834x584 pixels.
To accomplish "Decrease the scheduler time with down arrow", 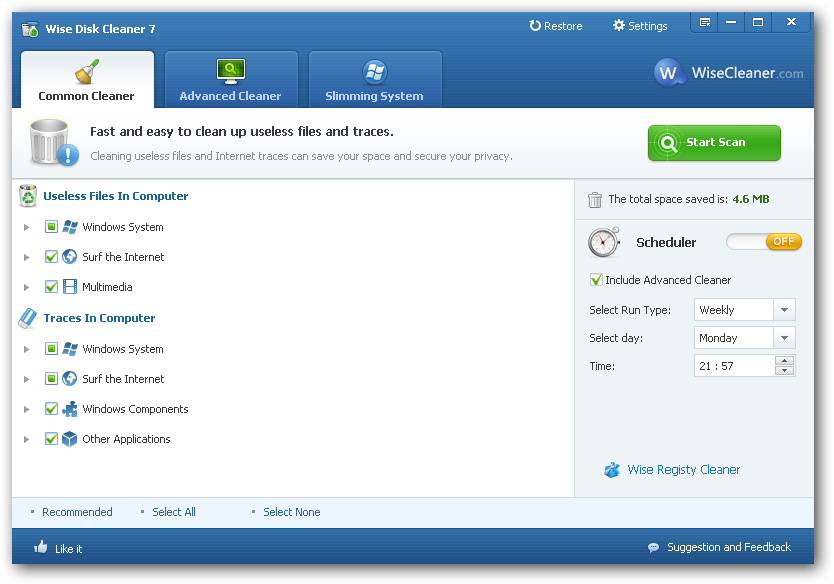I will pyautogui.click(x=785, y=371).
